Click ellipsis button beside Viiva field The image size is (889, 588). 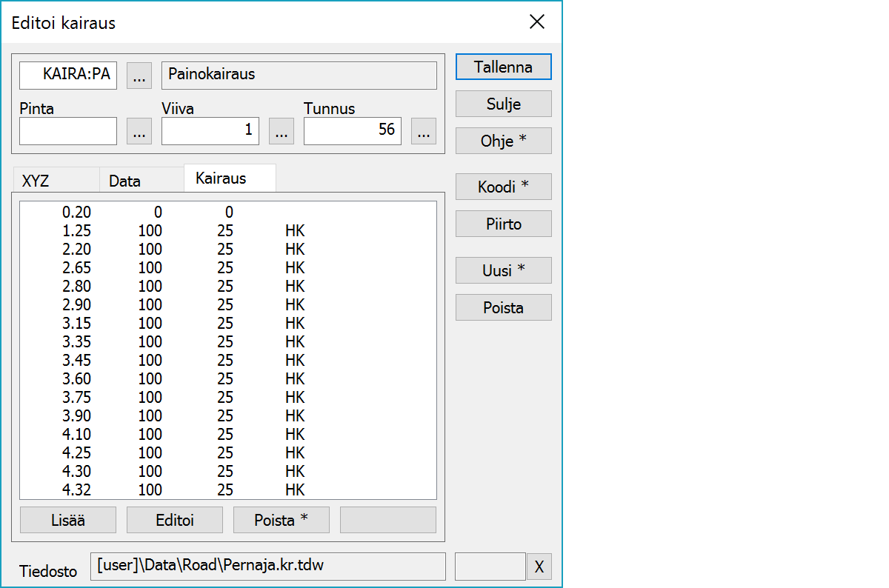[281, 132]
